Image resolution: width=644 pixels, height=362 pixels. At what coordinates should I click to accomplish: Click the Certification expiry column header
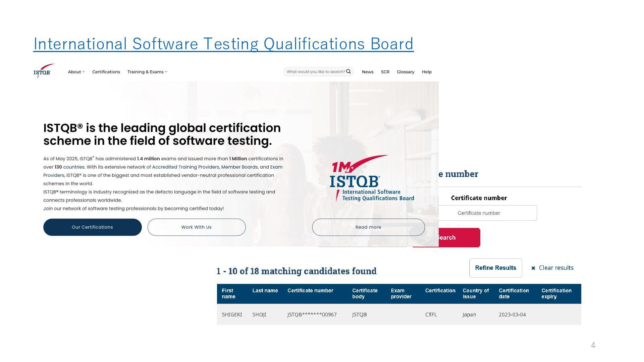coord(556,294)
